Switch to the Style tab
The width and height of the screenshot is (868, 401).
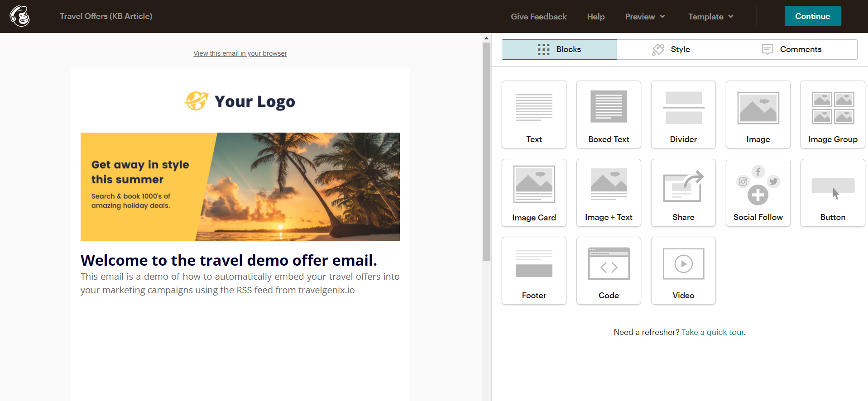pos(671,49)
